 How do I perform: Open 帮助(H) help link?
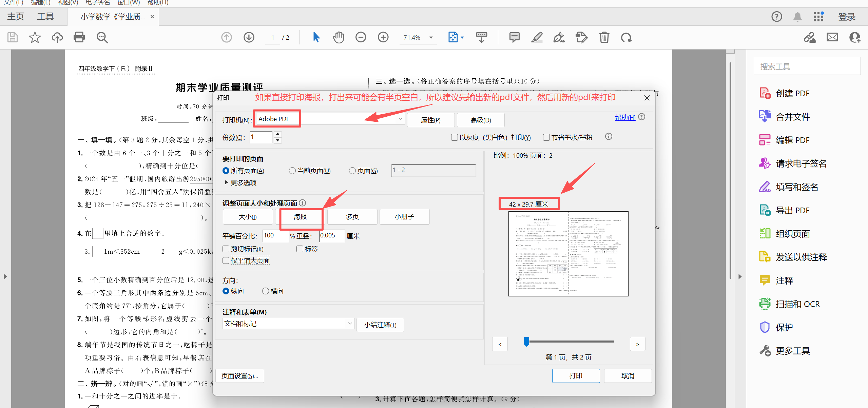click(x=625, y=117)
